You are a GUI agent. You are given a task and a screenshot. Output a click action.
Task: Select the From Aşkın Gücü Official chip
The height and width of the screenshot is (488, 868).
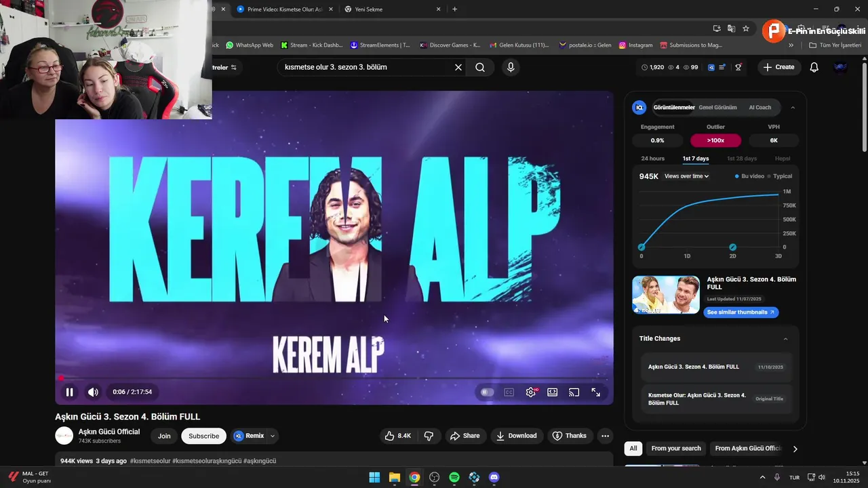[x=748, y=448]
